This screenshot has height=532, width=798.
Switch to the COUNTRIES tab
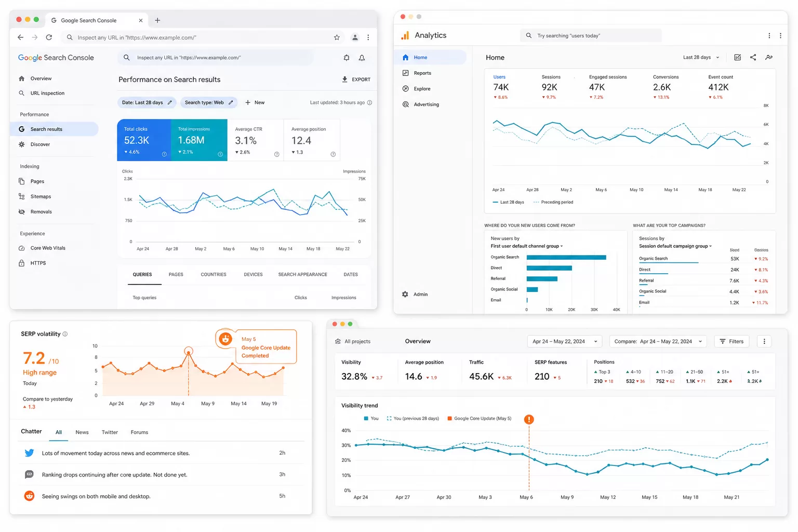point(214,274)
